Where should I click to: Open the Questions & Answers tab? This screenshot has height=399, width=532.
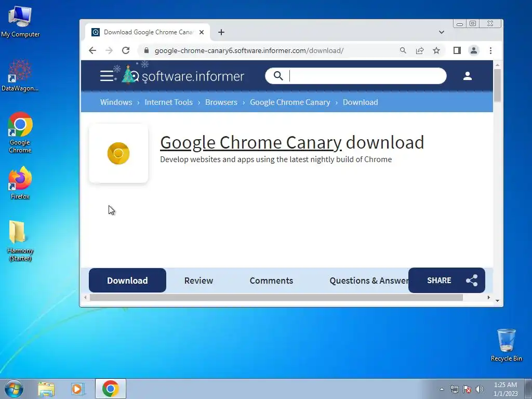pos(369,281)
